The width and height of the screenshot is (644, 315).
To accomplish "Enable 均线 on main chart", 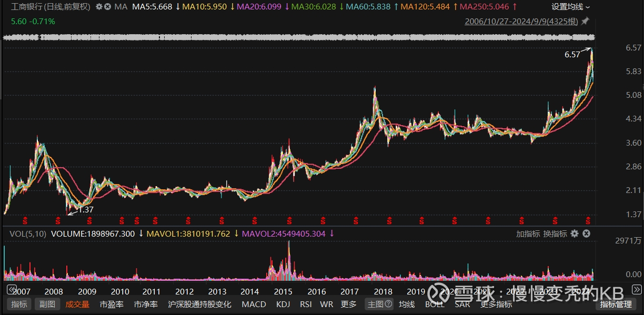I will (407, 304).
